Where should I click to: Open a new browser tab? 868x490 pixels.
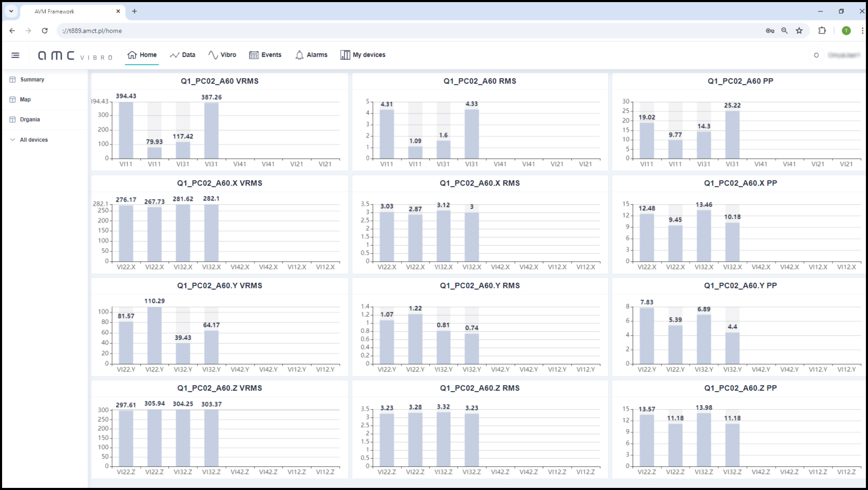134,11
